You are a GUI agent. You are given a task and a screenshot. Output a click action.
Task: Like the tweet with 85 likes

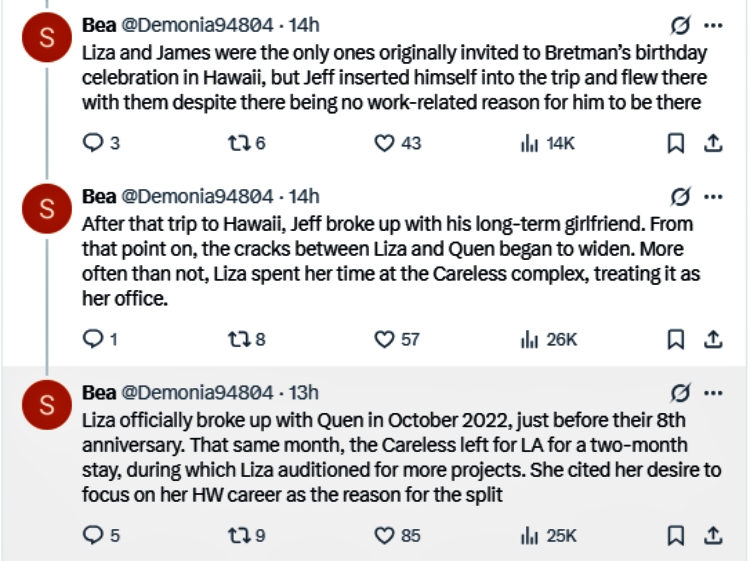pos(397,536)
